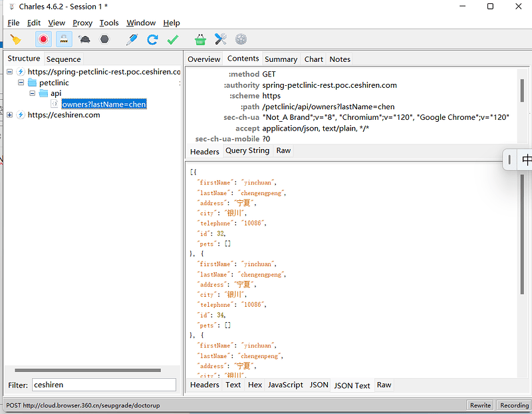Show the Chart tab
532x414 pixels.
point(313,59)
